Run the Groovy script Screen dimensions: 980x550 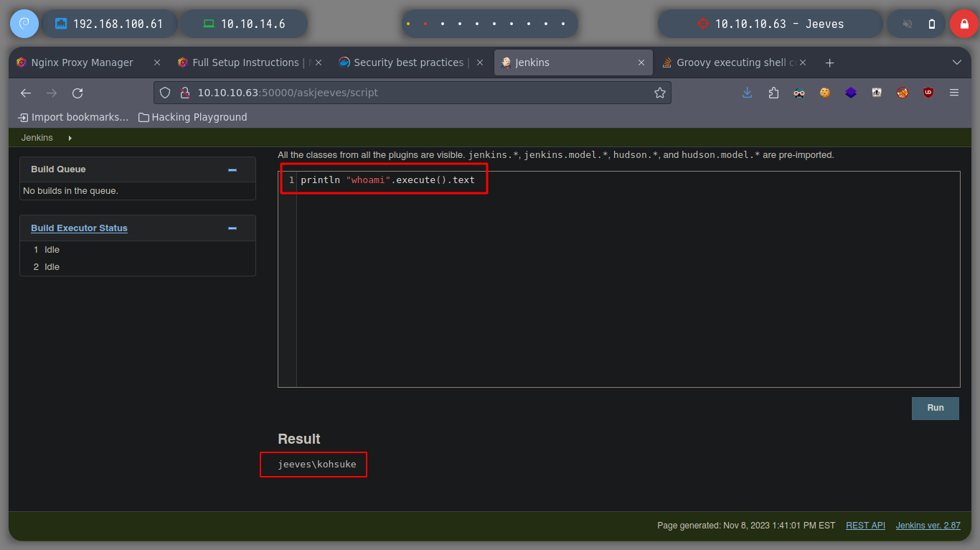tap(936, 408)
